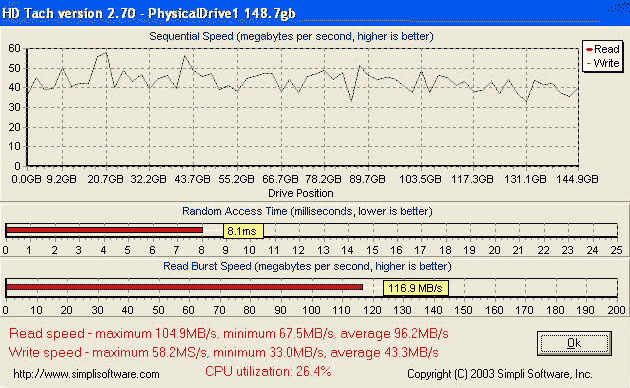The height and width of the screenshot is (388, 630).
Task: Click the 0.0GB axis label
Action: 26,179
